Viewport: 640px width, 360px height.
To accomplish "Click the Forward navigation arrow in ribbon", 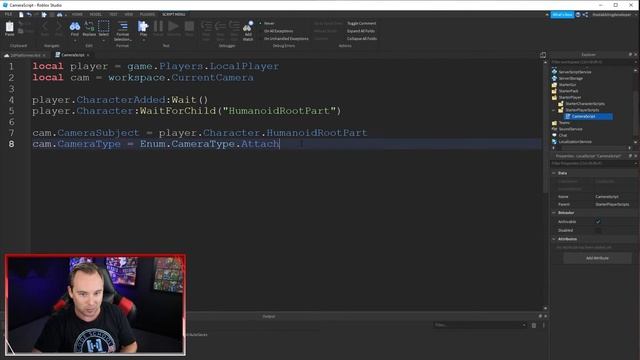I will coord(59,27).
